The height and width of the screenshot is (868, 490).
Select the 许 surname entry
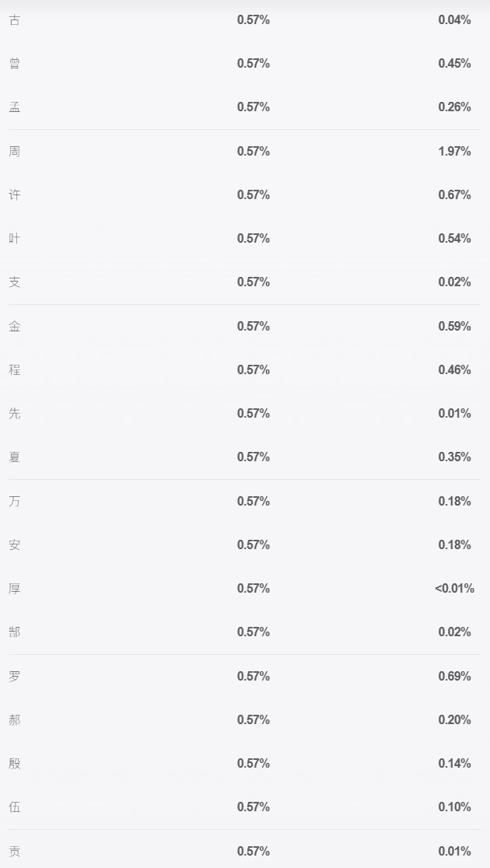coord(15,195)
